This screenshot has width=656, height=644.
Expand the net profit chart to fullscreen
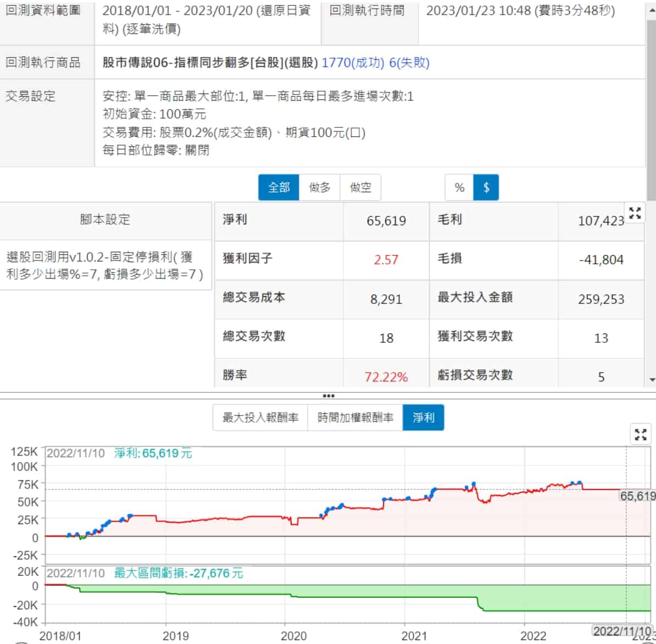pyautogui.click(x=640, y=435)
